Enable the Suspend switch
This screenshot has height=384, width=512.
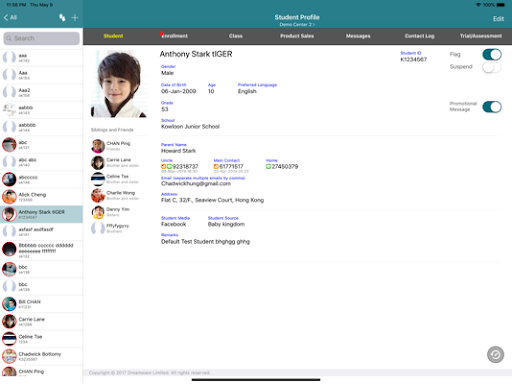[x=492, y=67]
